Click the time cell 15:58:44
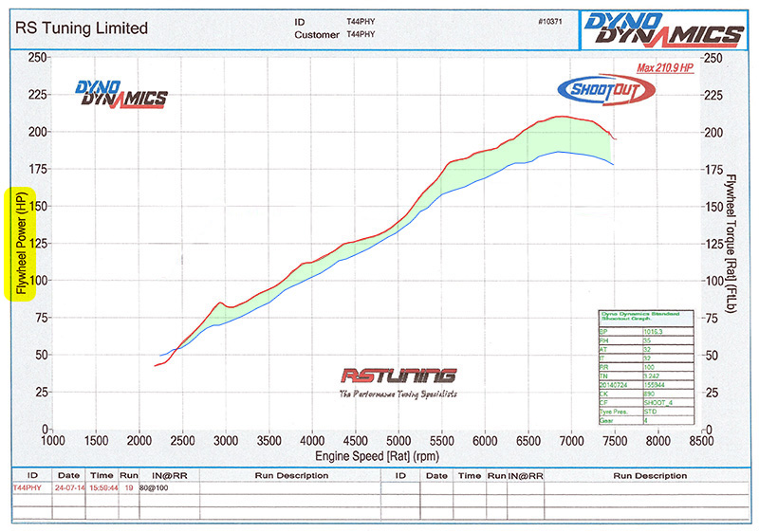This screenshot has height=532, width=759. [103, 487]
